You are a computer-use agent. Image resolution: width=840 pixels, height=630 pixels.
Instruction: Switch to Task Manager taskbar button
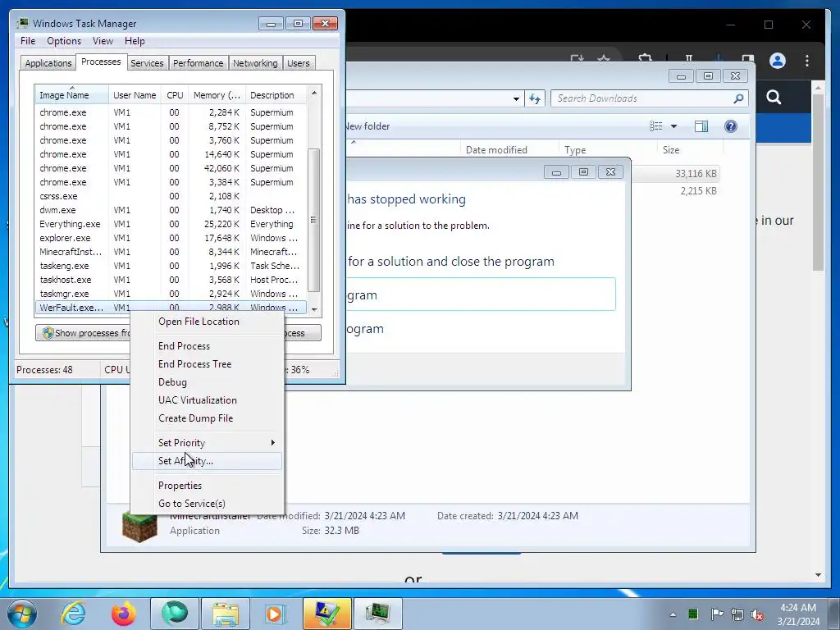click(x=377, y=614)
